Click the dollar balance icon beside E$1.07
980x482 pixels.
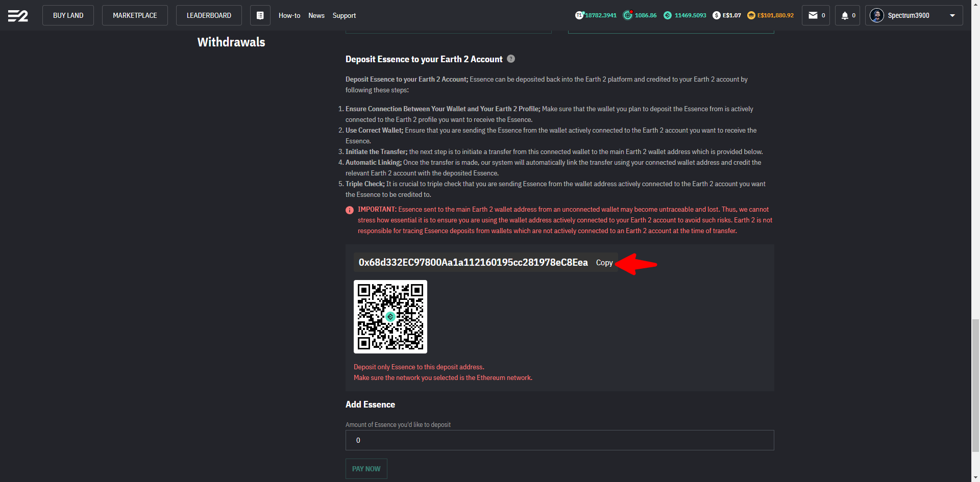[x=717, y=15]
